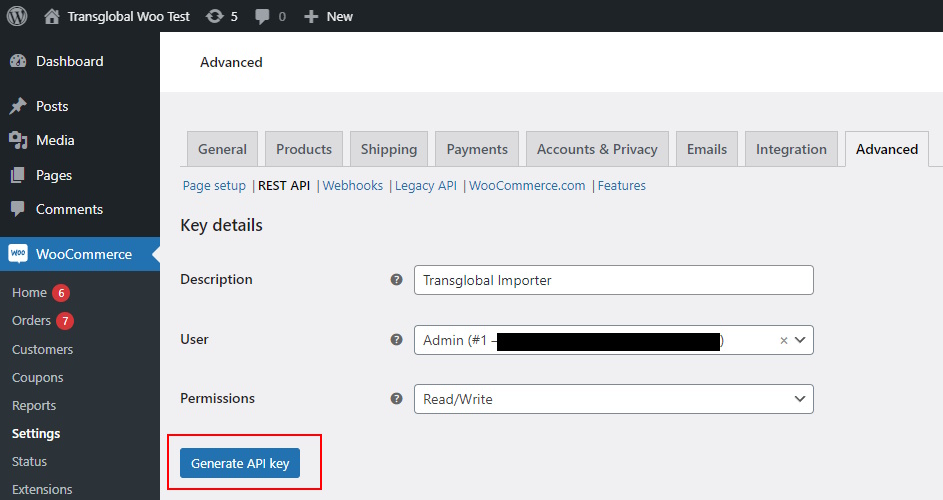Click into the Description input field
Screen dimensions: 943x500
tap(613, 280)
